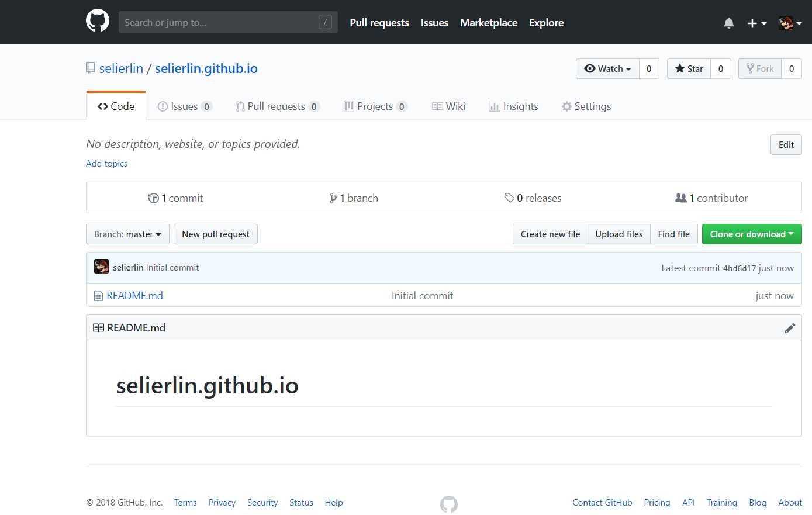The width and height of the screenshot is (812, 515).
Task: Open the README.md file link
Action: point(134,296)
